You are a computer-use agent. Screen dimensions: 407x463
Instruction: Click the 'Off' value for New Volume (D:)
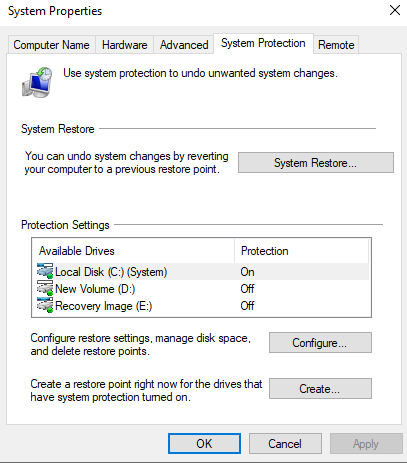247,289
